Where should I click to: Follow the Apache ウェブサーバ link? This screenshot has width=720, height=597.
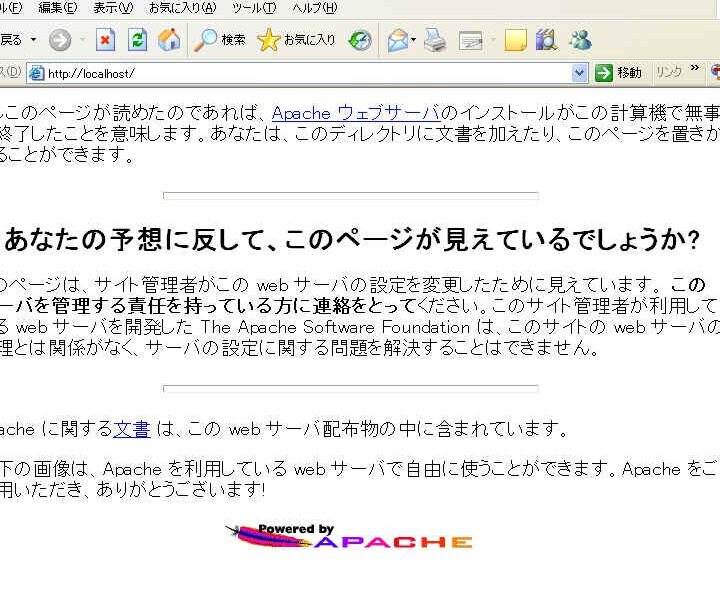(355, 113)
